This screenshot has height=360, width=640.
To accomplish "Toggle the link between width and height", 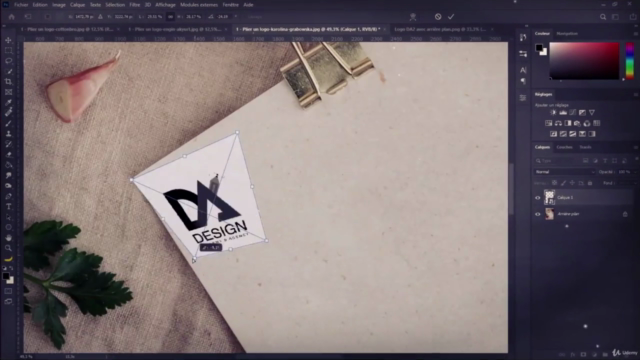I will [170, 17].
